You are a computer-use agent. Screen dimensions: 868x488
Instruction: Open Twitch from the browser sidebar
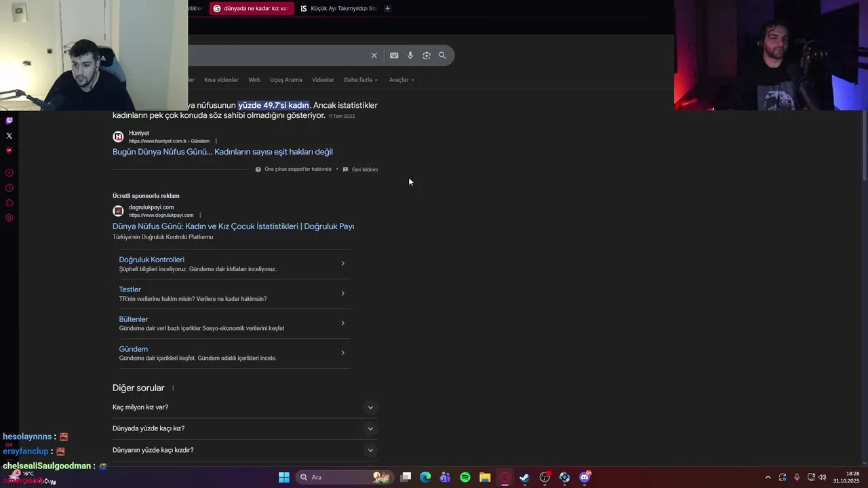point(9,121)
